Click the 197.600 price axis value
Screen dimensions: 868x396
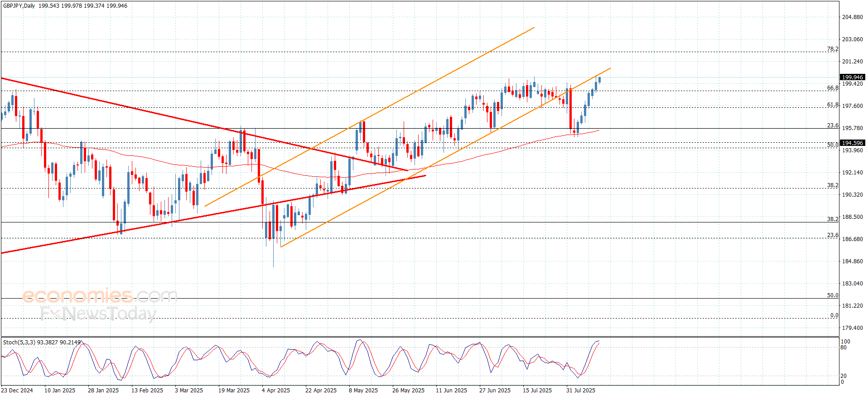pos(852,106)
